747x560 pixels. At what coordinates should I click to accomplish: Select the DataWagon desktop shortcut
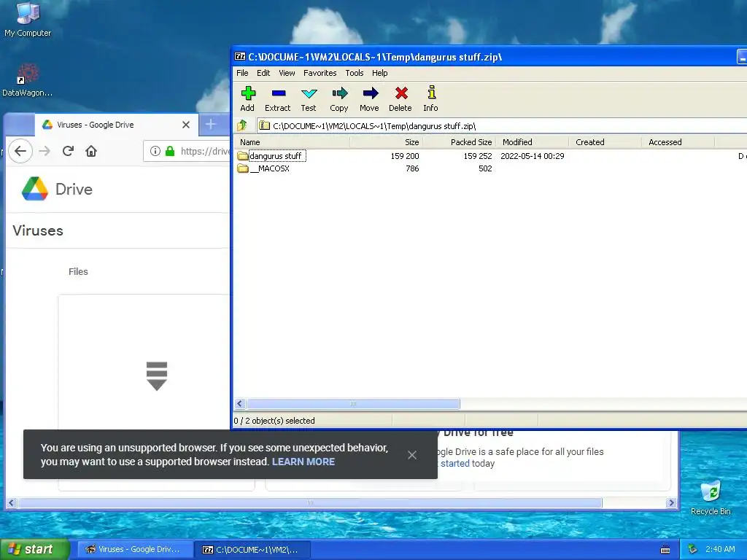(x=28, y=80)
